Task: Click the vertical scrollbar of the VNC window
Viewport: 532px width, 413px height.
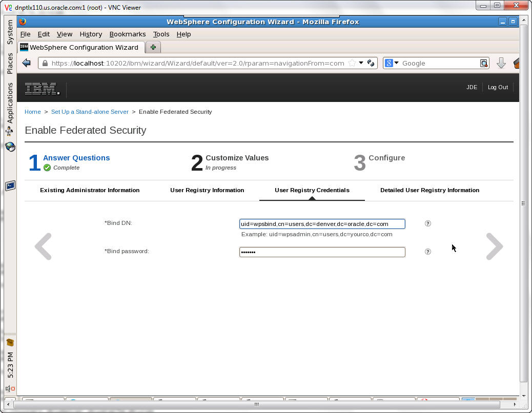Action: point(523,203)
